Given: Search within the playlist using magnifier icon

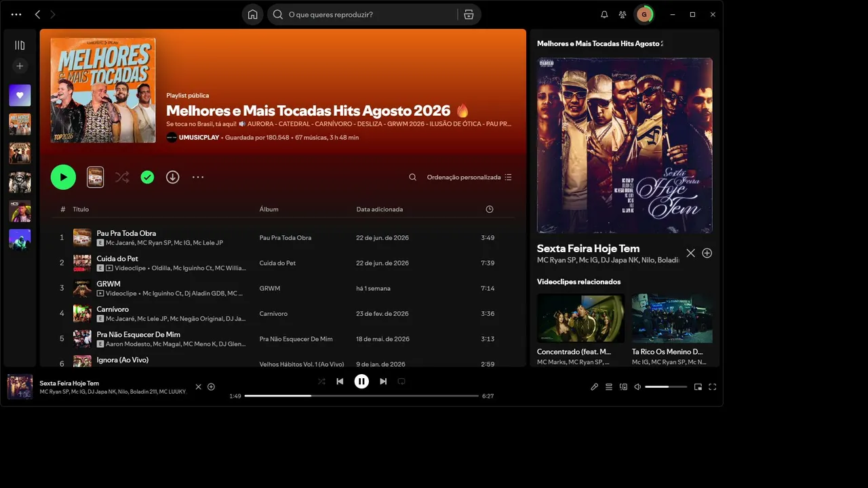Looking at the screenshot, I should click(x=412, y=177).
